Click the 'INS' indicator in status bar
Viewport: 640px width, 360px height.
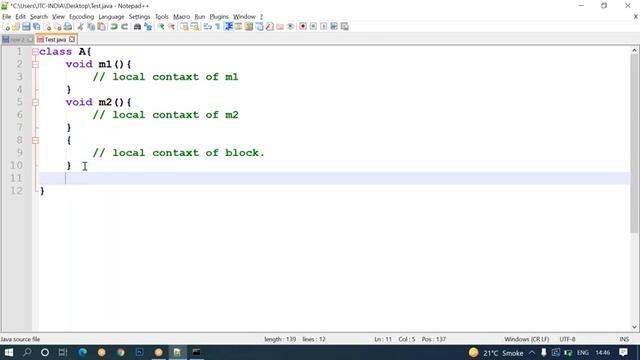(624, 339)
